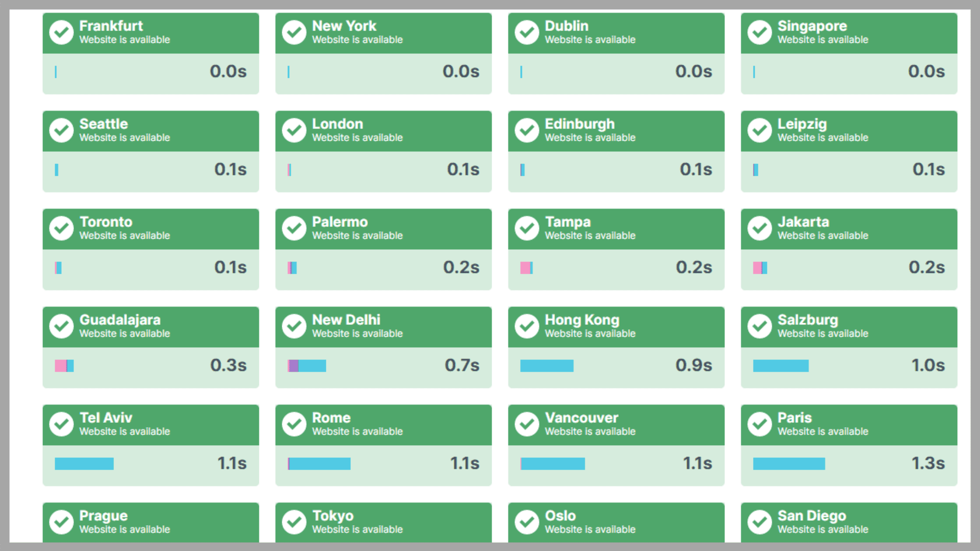
Task: Select the Palermo location title
Action: click(x=340, y=222)
